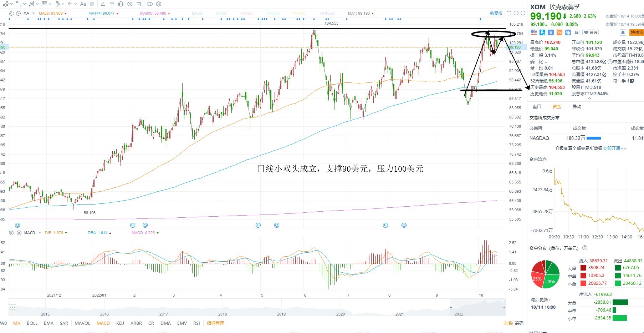644x333 pixels.
Task: Click the orange downtrend chart icon
Action: [559, 32]
